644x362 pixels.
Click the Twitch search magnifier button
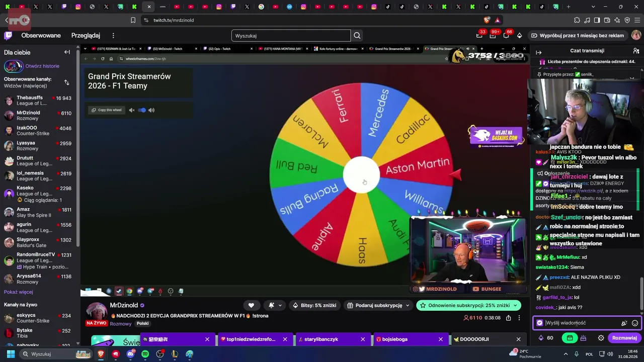357,36
